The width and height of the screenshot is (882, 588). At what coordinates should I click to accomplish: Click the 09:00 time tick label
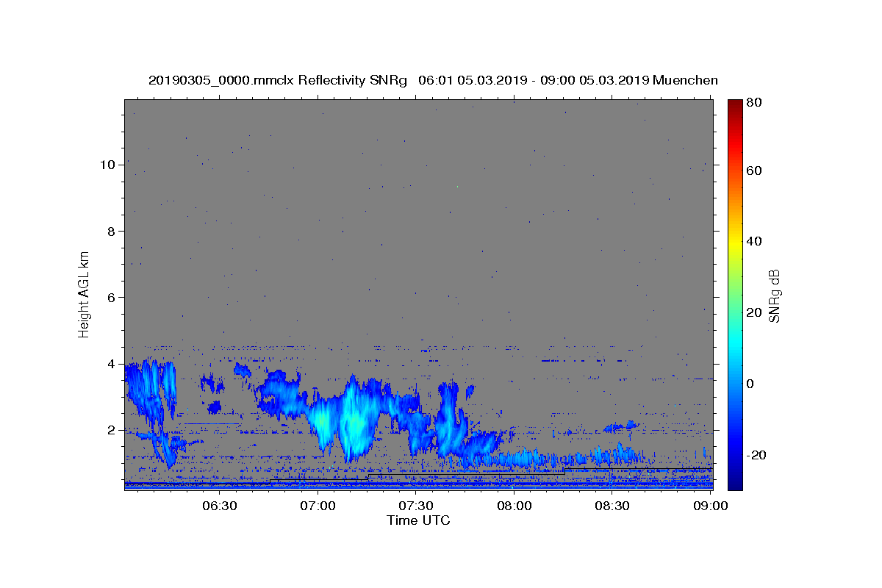710,506
